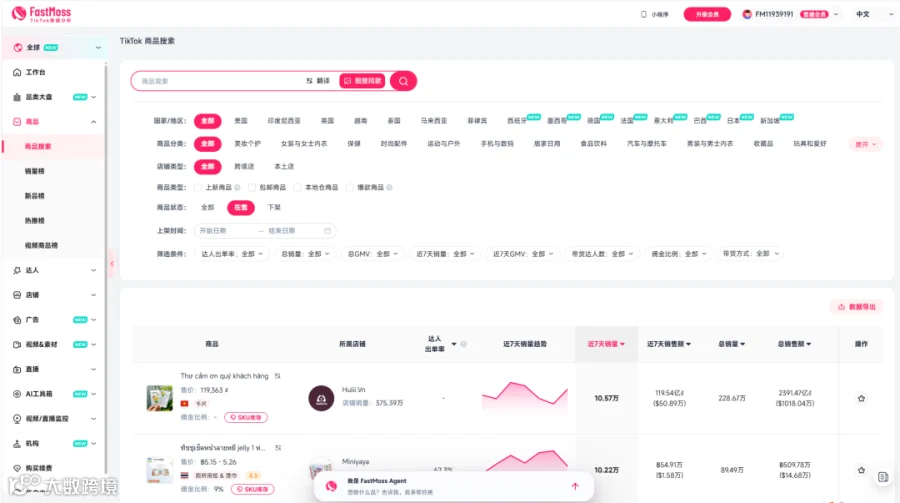Select 本土店 shop type
900x503 pixels.
point(284,167)
